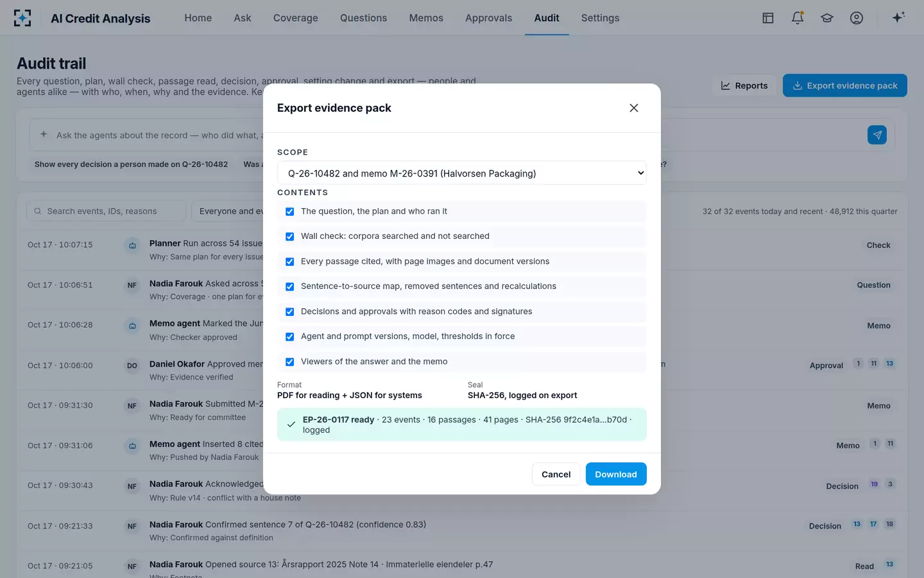Open notifications bell icon
This screenshot has height=578, width=924.
[798, 18]
